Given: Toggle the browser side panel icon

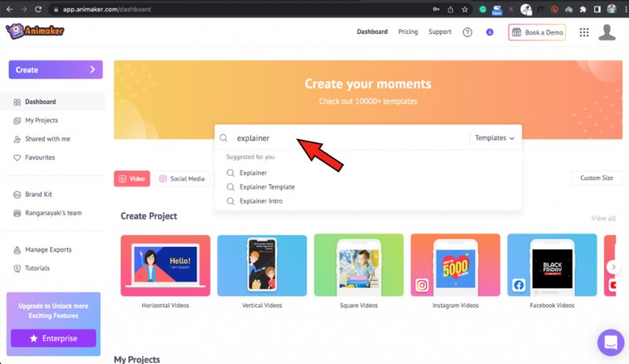Looking at the screenshot, I should pos(598,9).
